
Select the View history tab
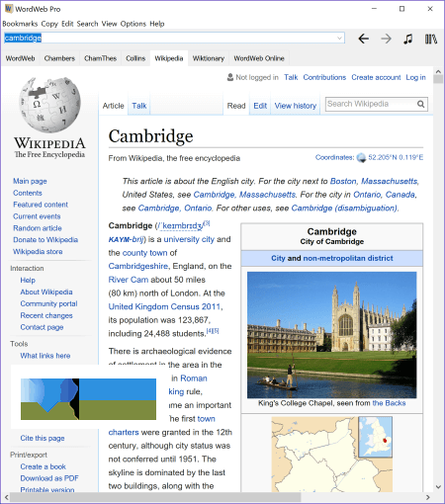click(296, 106)
